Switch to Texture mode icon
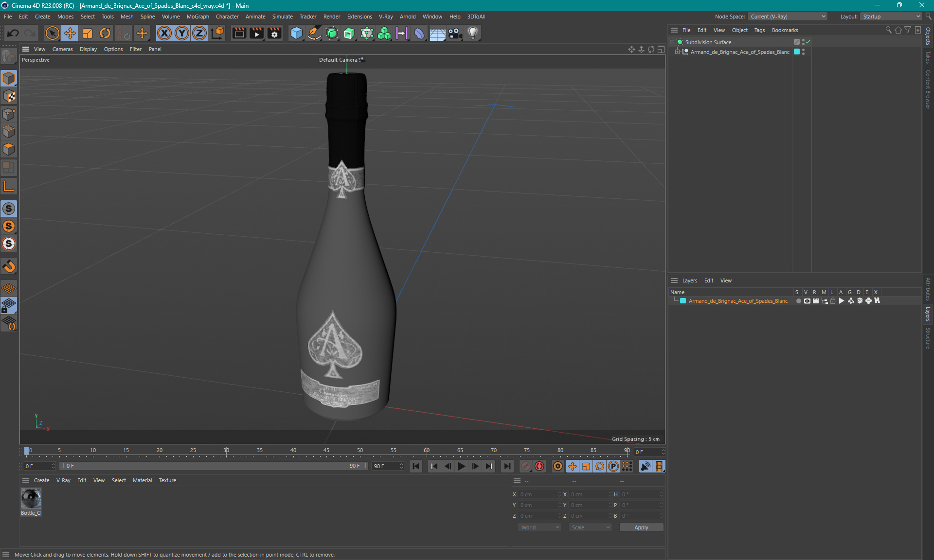 [9, 96]
